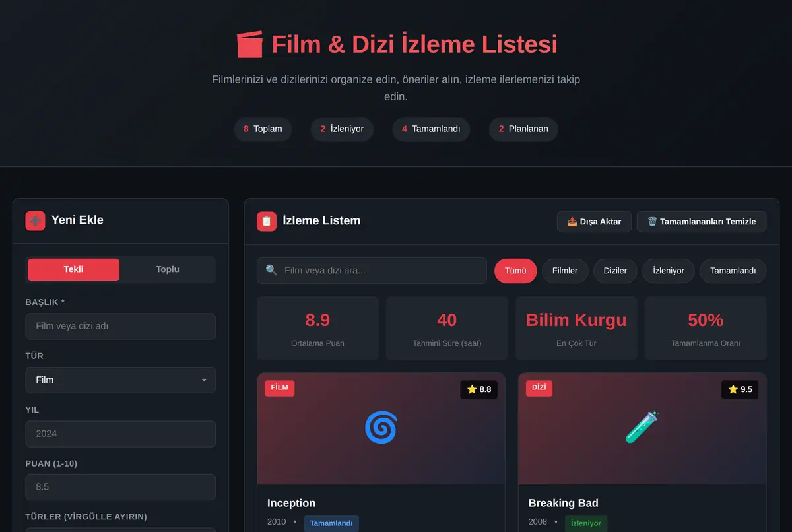The image size is (792, 532).
Task: Filter the list by Diziler
Action: pyautogui.click(x=615, y=271)
